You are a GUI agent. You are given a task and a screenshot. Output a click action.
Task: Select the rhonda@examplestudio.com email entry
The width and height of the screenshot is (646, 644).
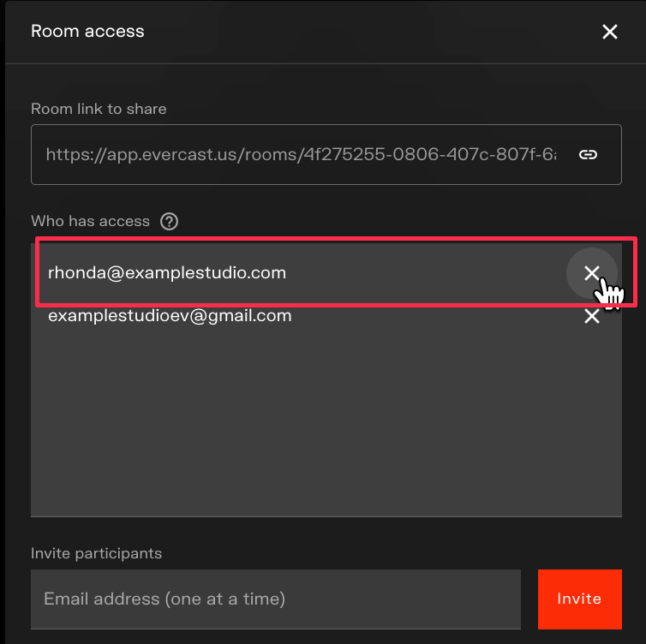(167, 273)
